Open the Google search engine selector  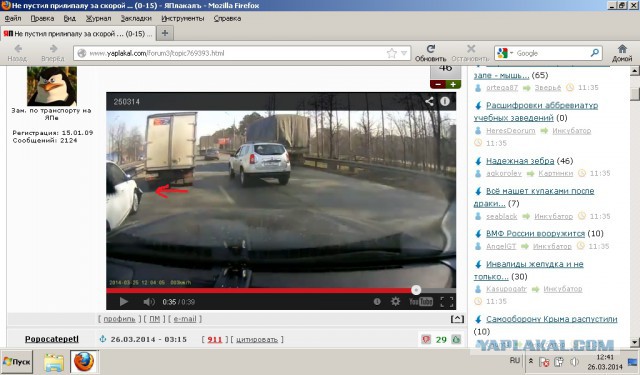505,53
